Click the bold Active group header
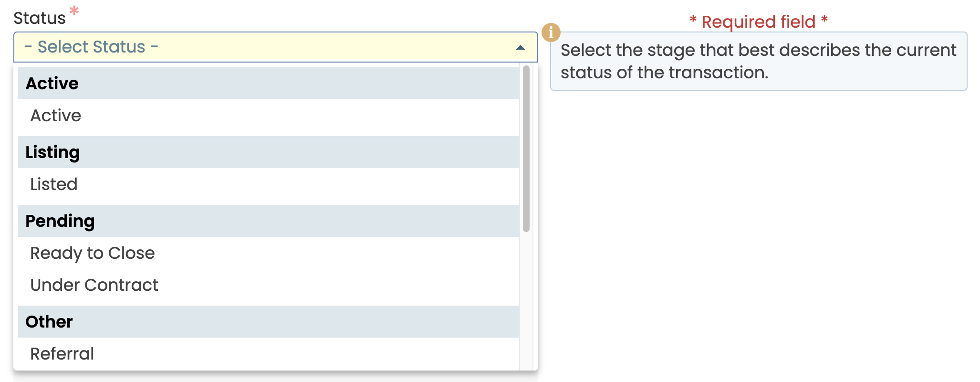This screenshot has height=382, width=980. tap(52, 84)
